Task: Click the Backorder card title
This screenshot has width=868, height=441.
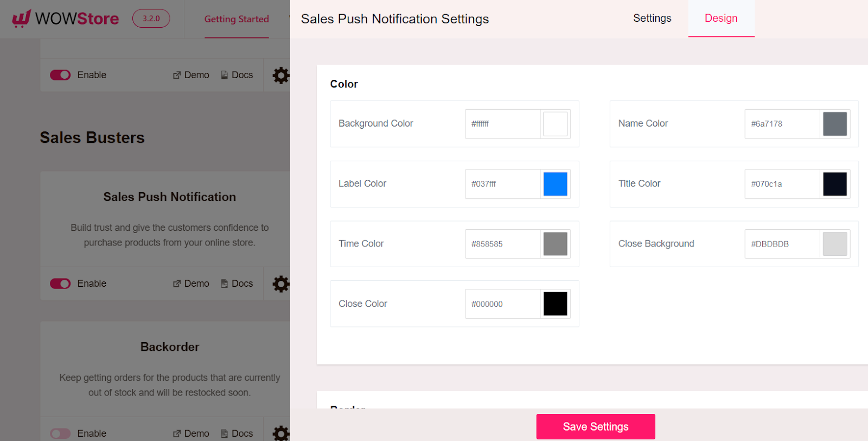Action: pos(170,347)
